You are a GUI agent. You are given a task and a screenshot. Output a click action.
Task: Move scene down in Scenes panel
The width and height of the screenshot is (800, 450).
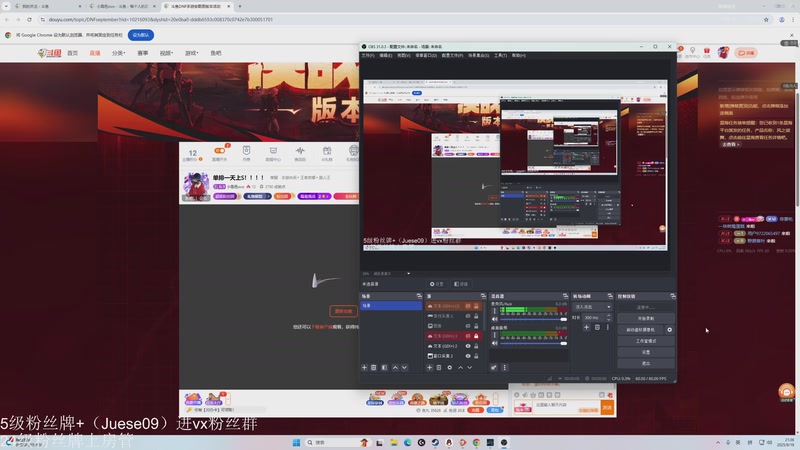[404, 367]
